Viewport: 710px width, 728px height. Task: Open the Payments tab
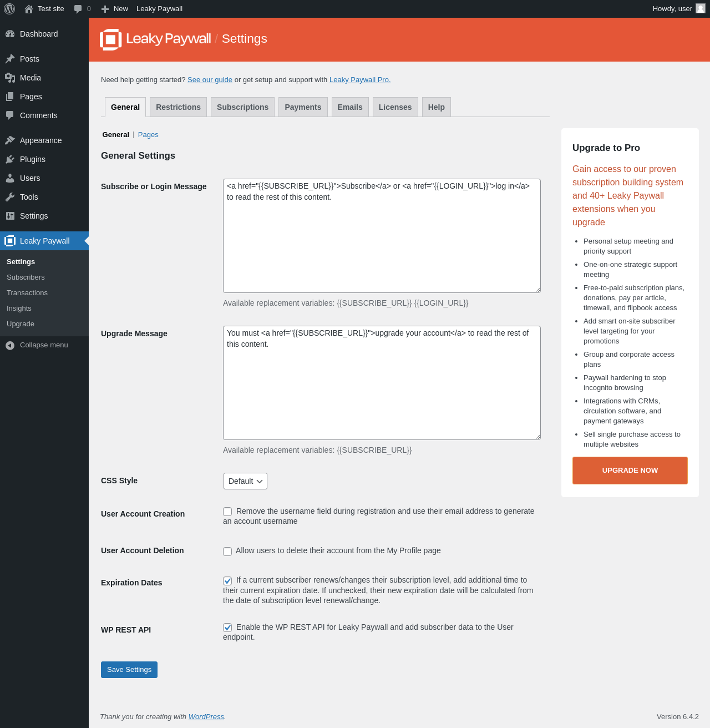pos(303,107)
